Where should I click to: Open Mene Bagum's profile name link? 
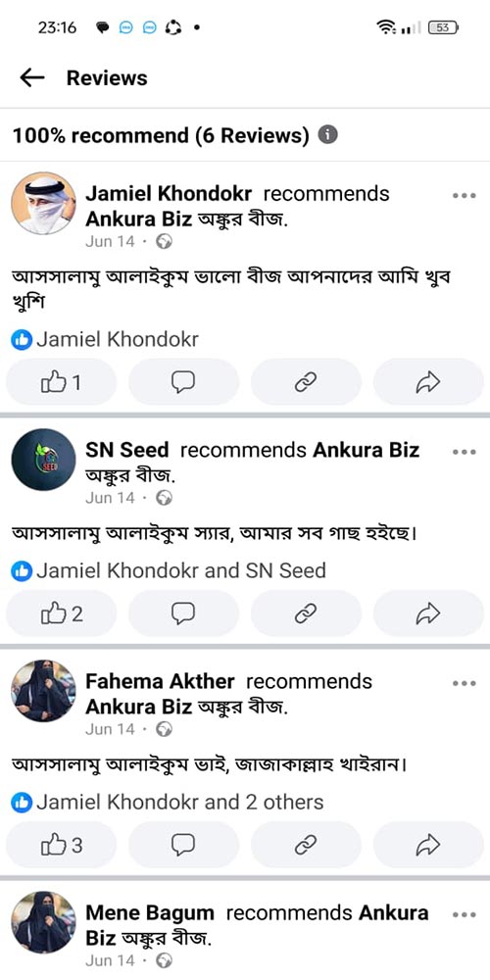point(149,912)
